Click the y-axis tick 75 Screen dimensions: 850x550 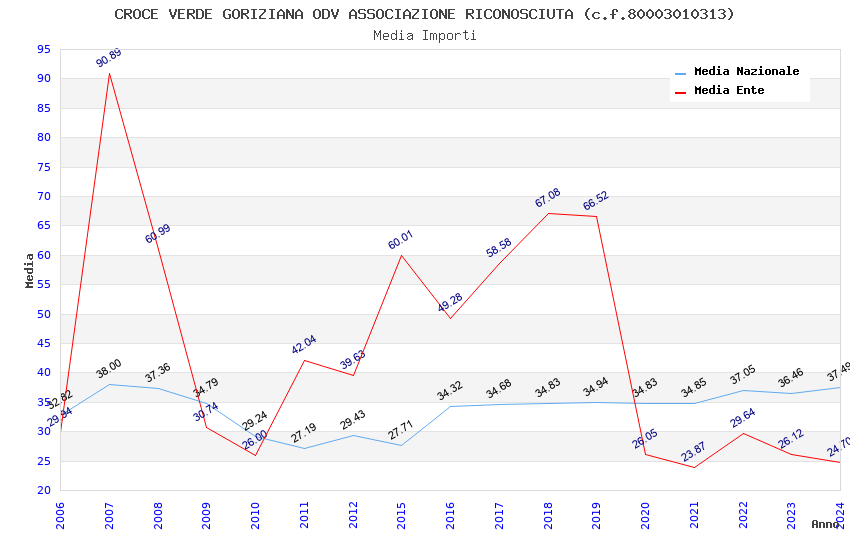pyautogui.click(x=44, y=167)
